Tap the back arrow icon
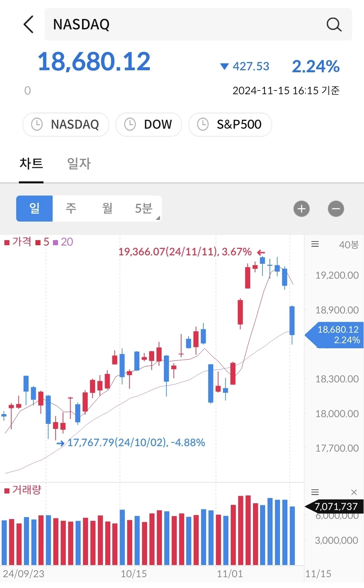Viewport: 364px width, 588px height. [x=29, y=24]
